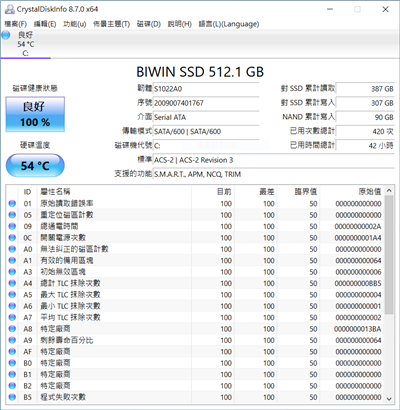Open the 檔案(F) menu

[16, 24]
